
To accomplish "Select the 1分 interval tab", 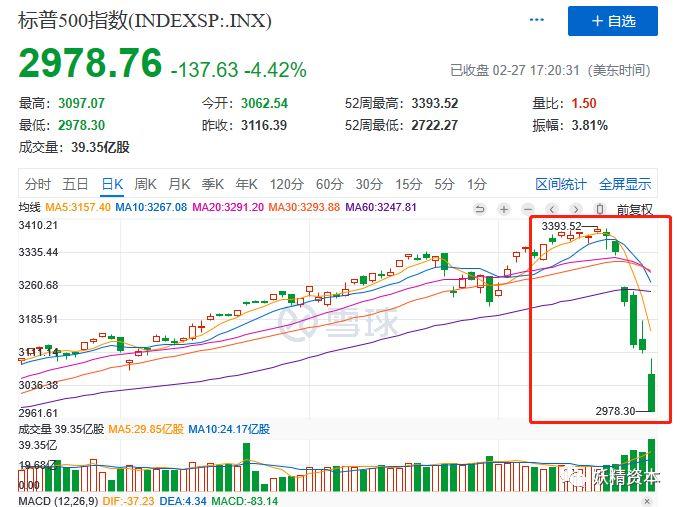I will [x=477, y=184].
